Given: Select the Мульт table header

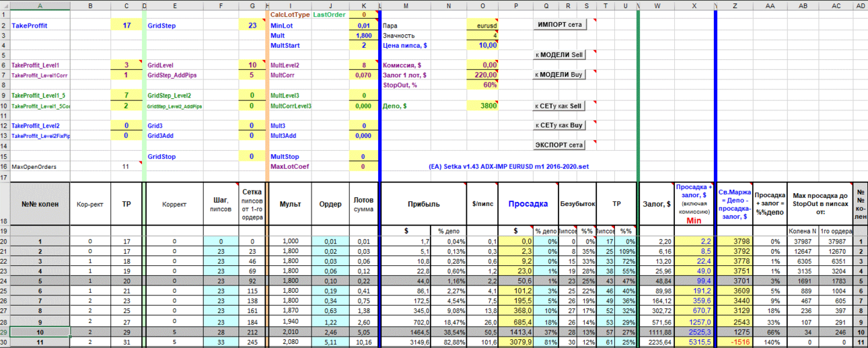Looking at the screenshot, I should (x=290, y=203).
